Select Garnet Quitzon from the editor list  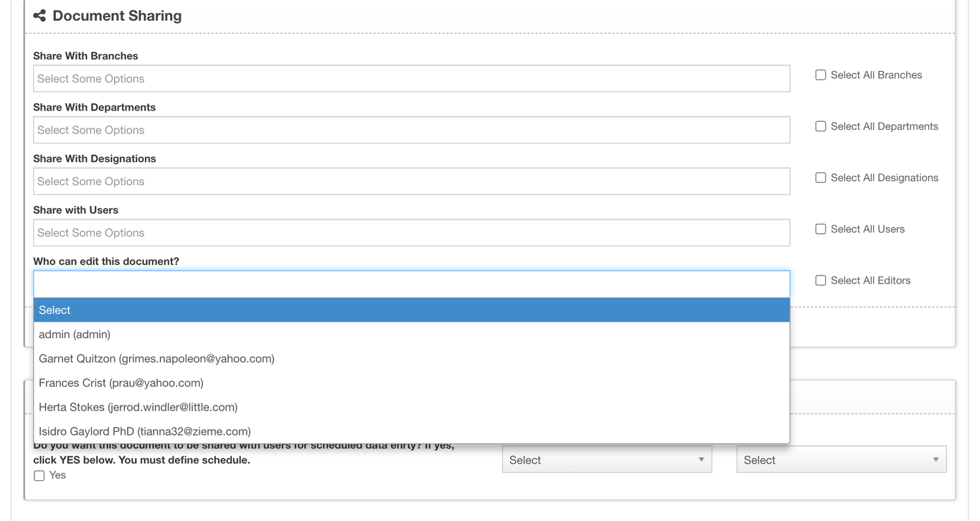[x=412, y=359]
